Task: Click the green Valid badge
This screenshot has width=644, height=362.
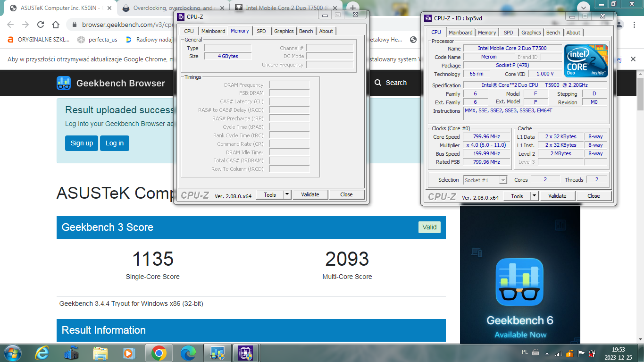Action: [429, 227]
